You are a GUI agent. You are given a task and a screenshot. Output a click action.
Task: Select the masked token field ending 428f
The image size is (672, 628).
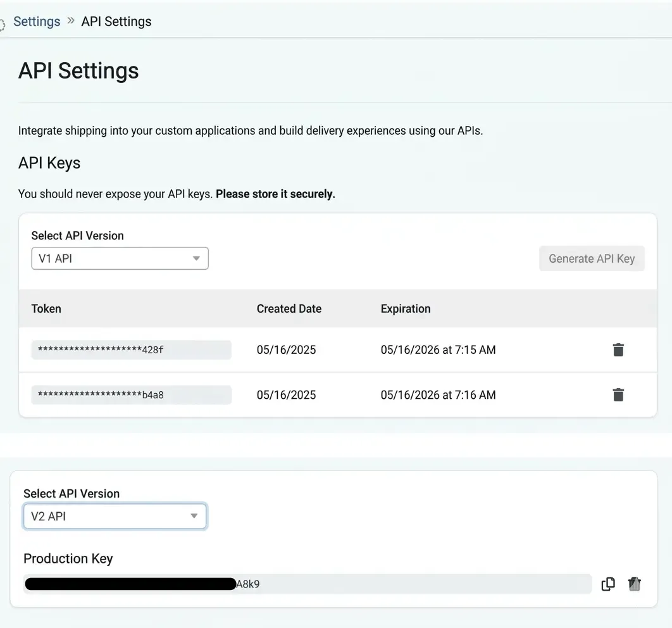pyautogui.click(x=131, y=350)
